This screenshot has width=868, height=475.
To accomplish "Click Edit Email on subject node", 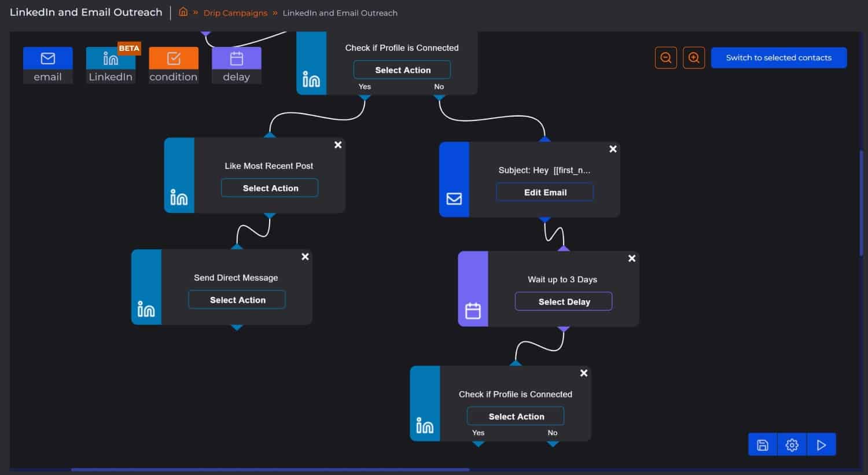I will point(545,192).
